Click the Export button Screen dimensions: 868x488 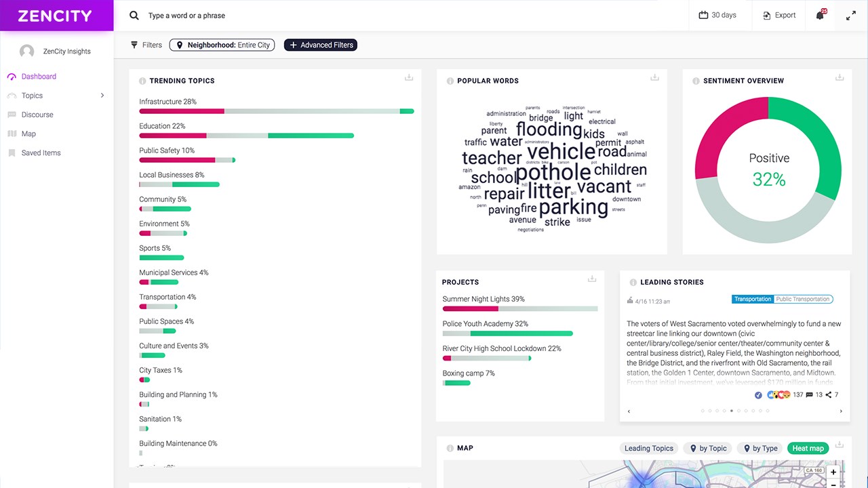tap(779, 16)
